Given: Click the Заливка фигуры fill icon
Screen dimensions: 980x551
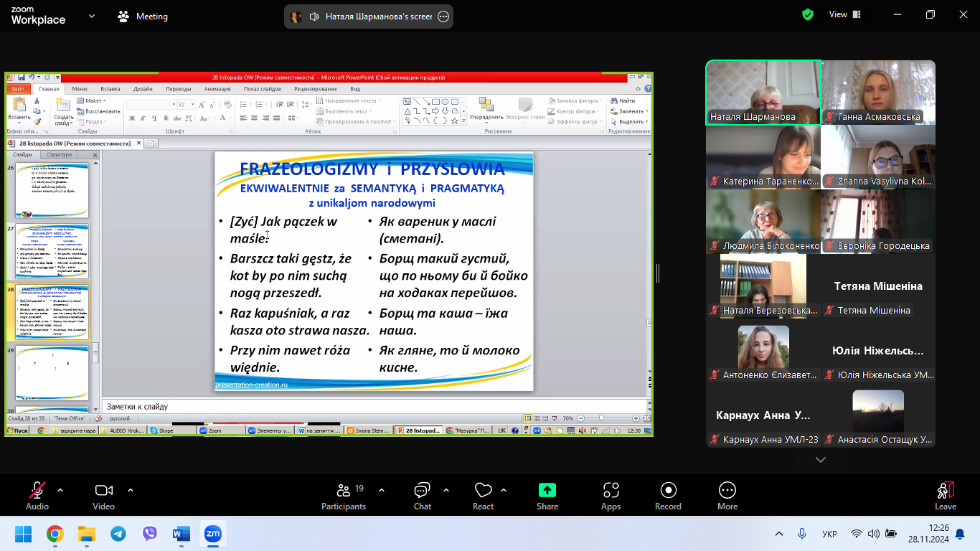Looking at the screenshot, I should tap(552, 101).
